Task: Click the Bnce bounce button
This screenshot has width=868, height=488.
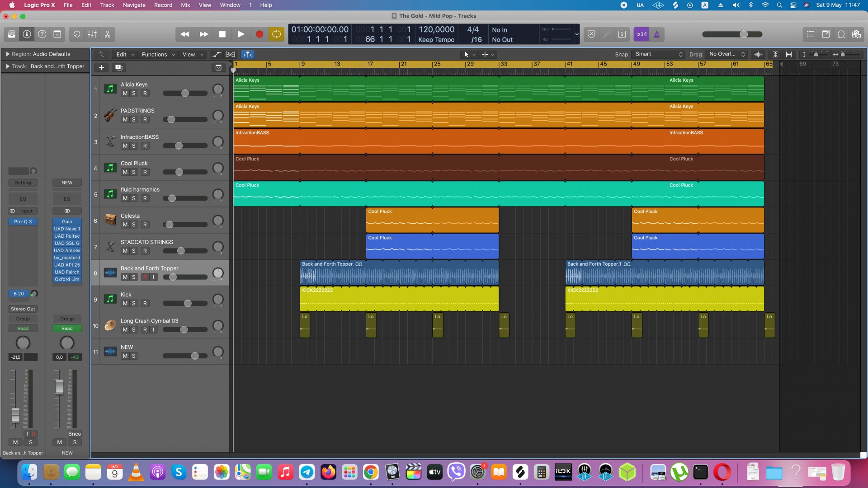Action: tap(75, 434)
